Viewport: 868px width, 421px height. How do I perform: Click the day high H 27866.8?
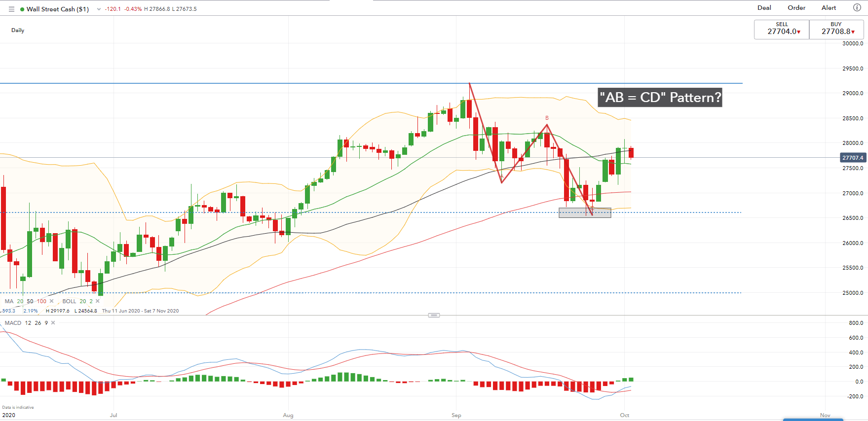pyautogui.click(x=157, y=9)
